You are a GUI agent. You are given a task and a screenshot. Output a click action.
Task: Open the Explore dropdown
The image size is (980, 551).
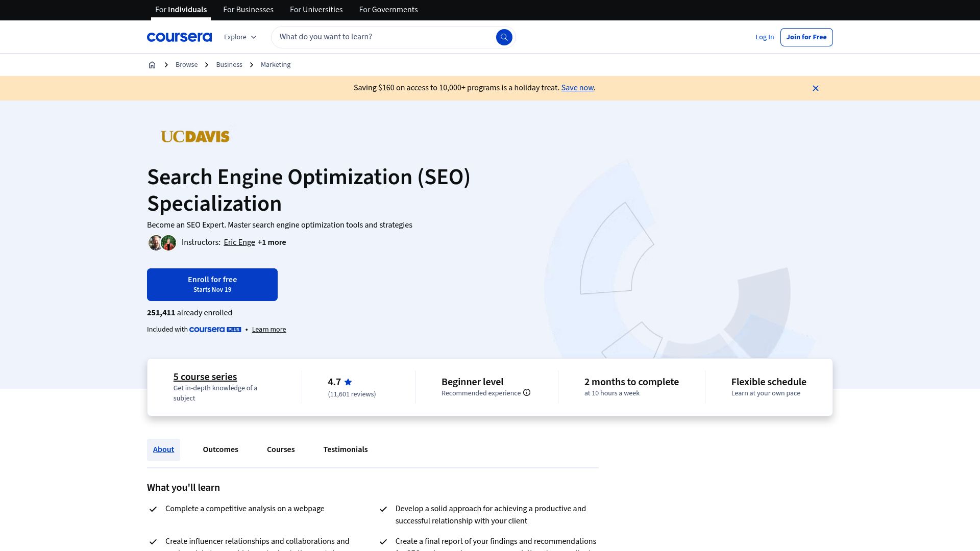click(239, 37)
